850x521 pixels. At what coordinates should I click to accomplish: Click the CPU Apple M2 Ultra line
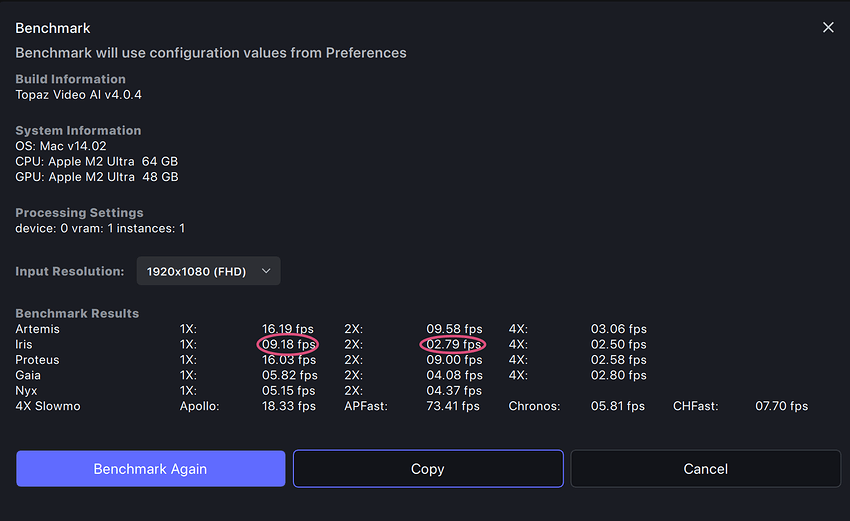coord(97,162)
